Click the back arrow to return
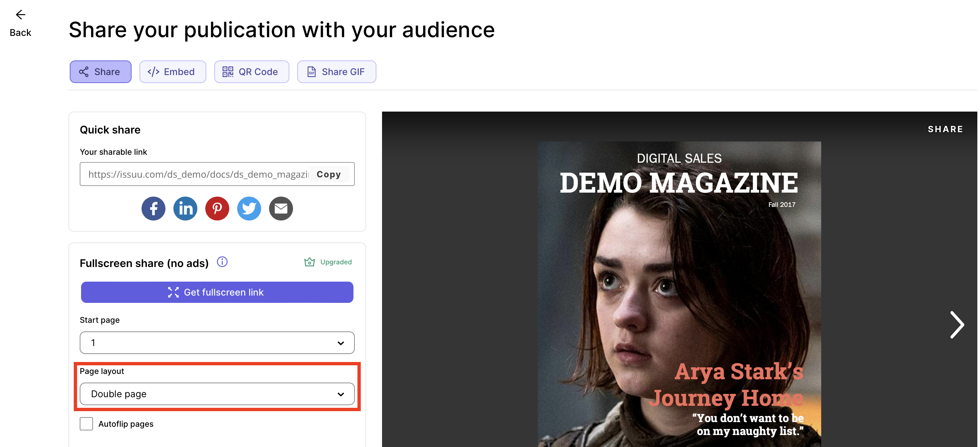The height and width of the screenshot is (447, 980). point(20,15)
